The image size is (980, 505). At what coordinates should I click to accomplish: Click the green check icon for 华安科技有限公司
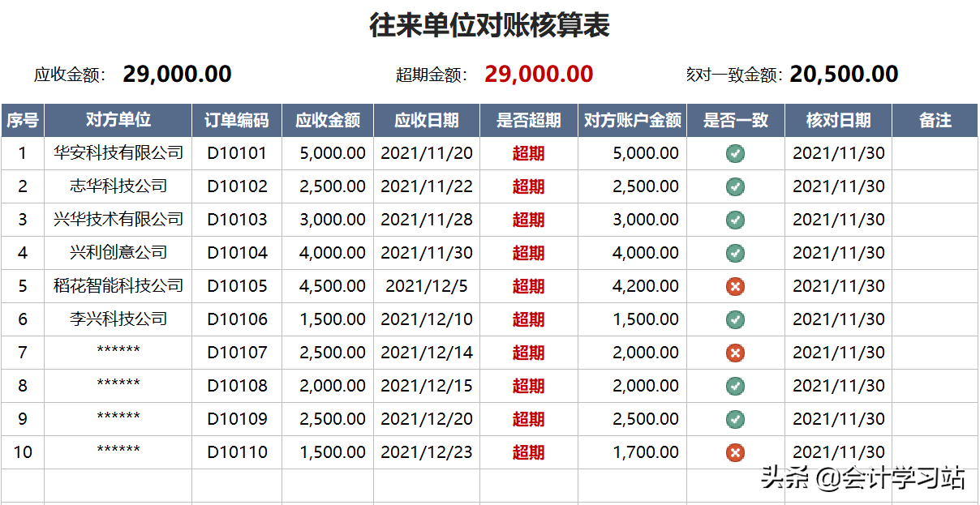point(735,152)
